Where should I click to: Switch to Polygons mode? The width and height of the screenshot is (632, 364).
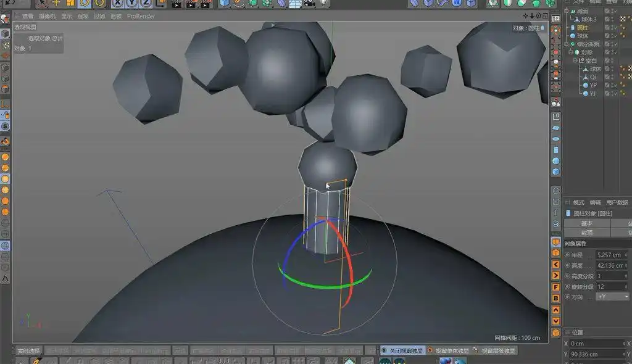5,89
